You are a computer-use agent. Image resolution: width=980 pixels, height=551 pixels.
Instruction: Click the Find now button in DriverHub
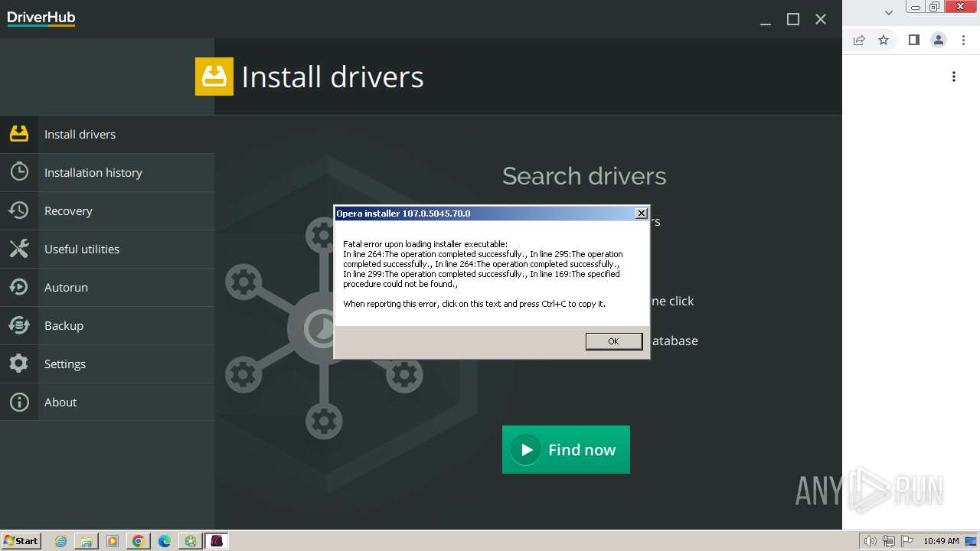[x=566, y=449]
